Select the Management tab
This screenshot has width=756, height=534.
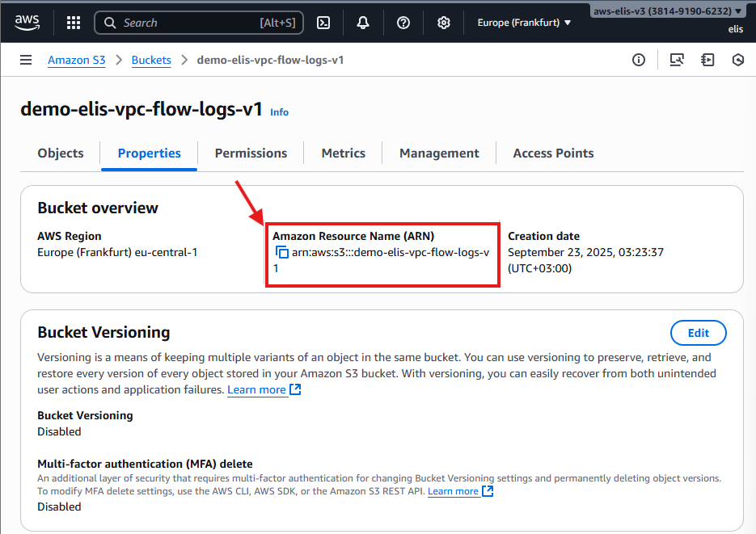click(439, 153)
